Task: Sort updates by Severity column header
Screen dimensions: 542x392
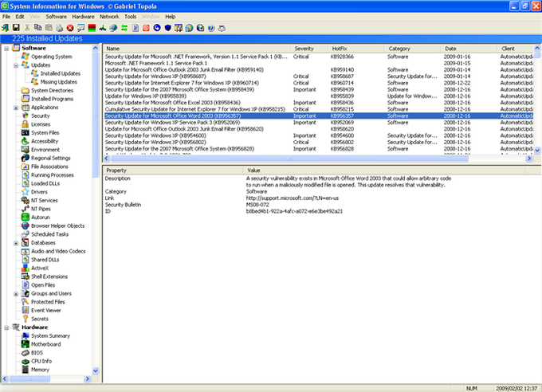Action: pos(310,49)
